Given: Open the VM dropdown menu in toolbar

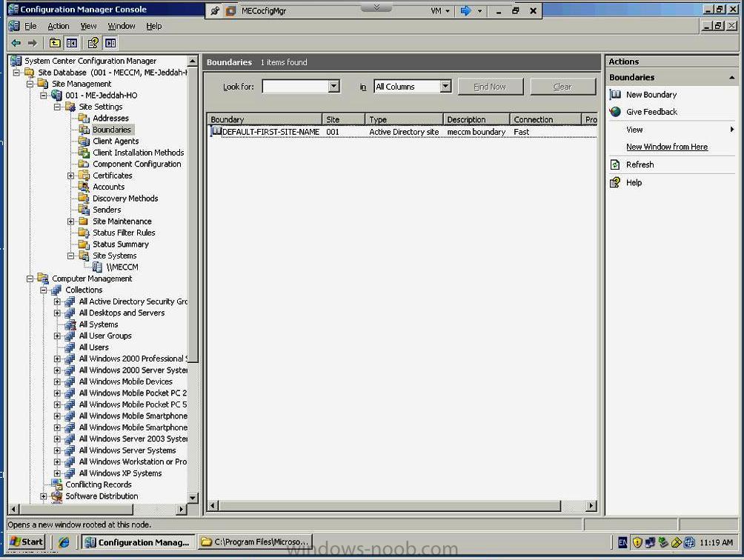Looking at the screenshot, I should tap(440, 11).
